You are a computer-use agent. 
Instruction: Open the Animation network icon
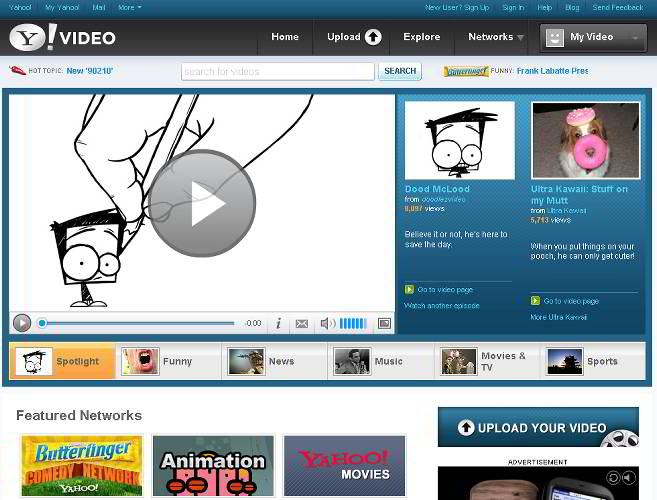pyautogui.click(x=213, y=466)
